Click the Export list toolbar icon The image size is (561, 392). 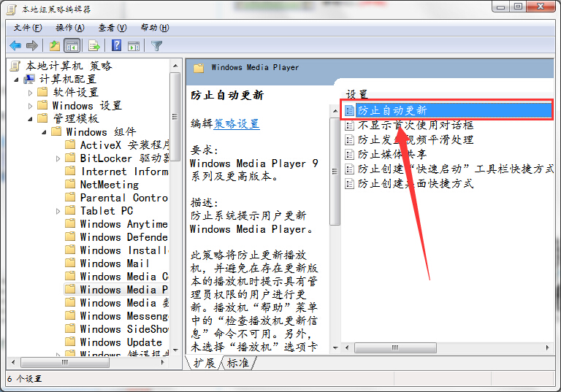click(x=94, y=45)
